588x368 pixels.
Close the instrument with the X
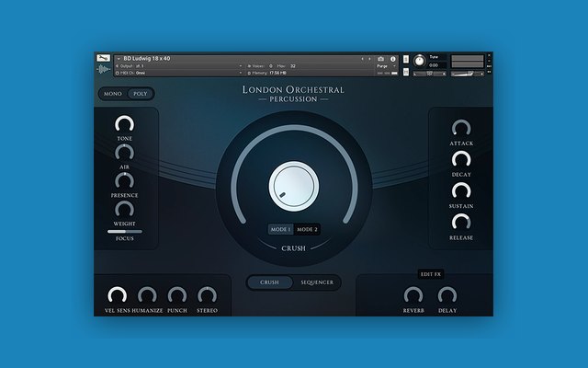click(x=489, y=55)
